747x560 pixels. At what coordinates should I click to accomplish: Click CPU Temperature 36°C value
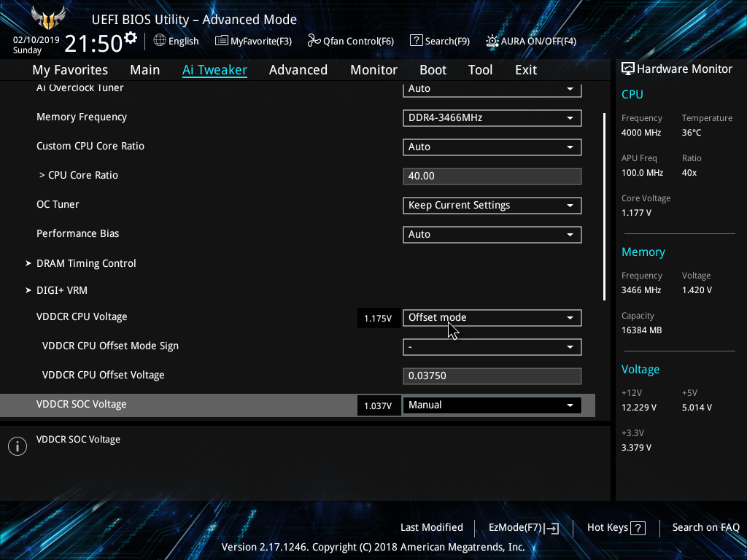pyautogui.click(x=692, y=133)
